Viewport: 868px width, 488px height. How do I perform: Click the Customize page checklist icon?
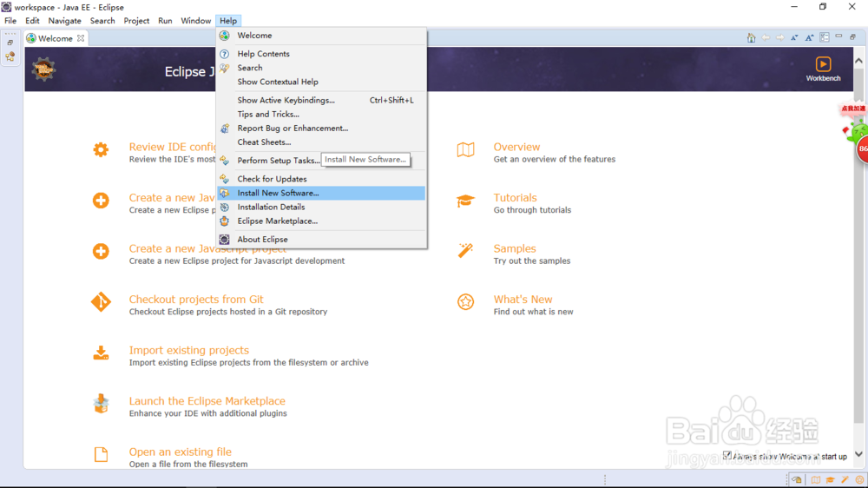(x=825, y=37)
